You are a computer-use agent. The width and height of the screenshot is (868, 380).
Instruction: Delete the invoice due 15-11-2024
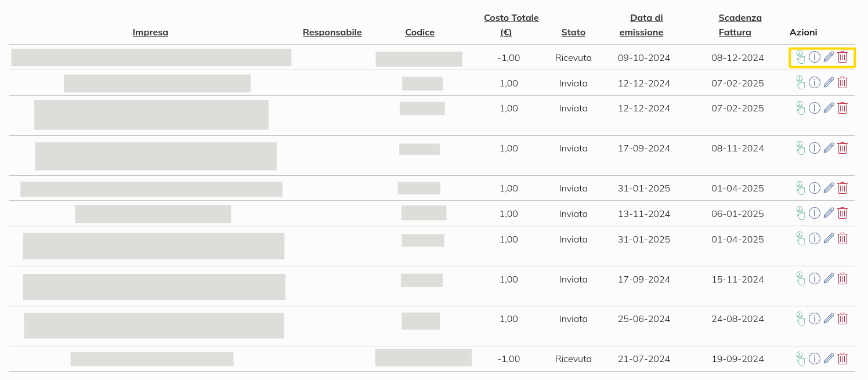(x=843, y=278)
